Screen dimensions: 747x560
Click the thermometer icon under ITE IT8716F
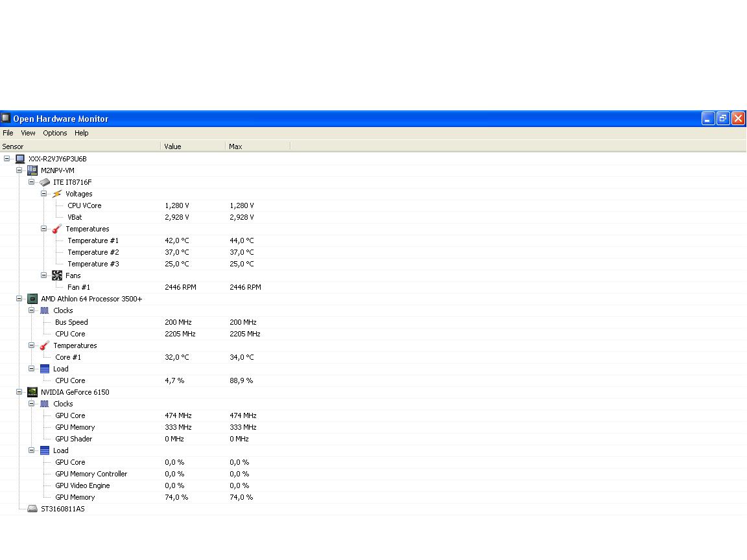pyautogui.click(x=57, y=229)
